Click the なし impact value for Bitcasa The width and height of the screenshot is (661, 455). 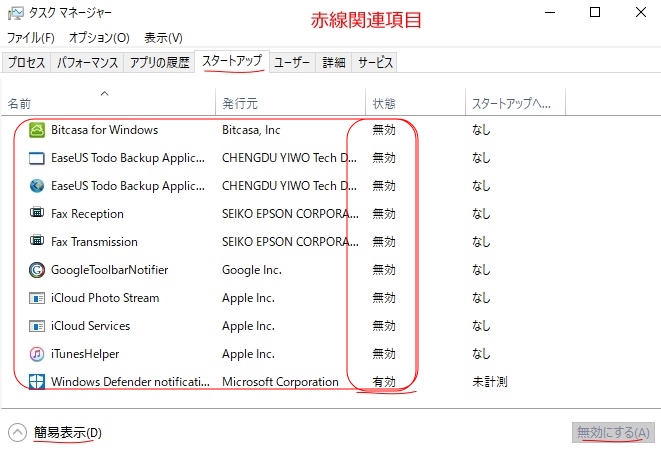(481, 130)
